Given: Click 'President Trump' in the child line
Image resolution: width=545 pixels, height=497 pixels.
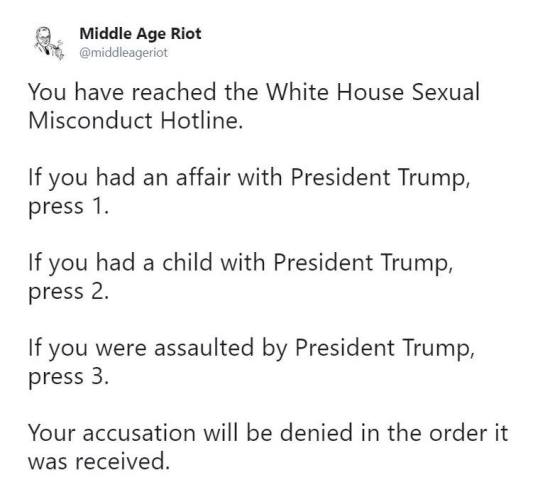Looking at the screenshot, I should pyautogui.click(x=363, y=262).
